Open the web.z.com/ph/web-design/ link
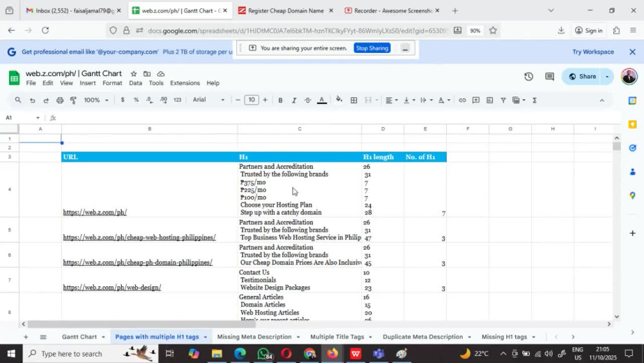Viewport: 644px width, 363px height. [x=111, y=288]
